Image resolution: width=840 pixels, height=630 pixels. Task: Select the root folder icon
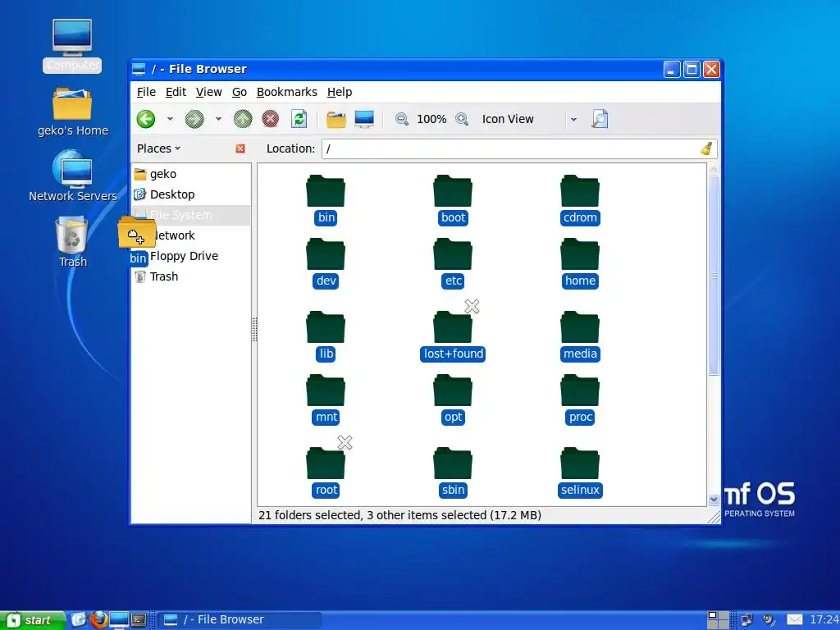[326, 463]
